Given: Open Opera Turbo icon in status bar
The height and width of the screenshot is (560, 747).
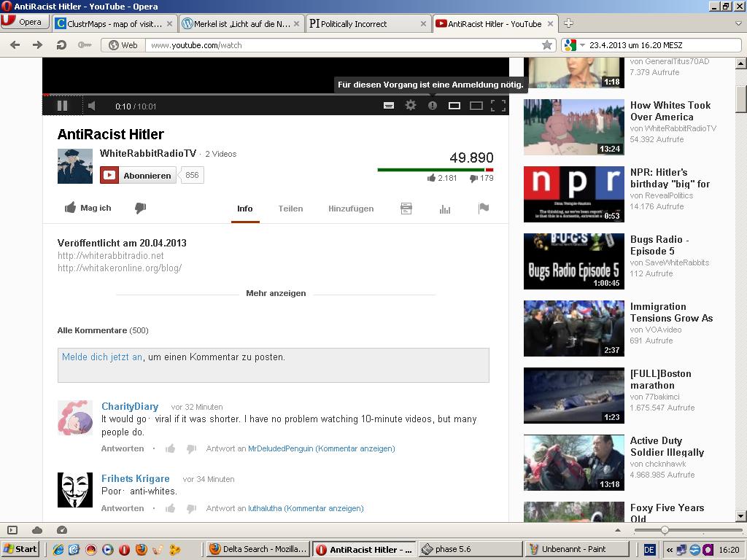Looking at the screenshot, I should click(62, 530).
